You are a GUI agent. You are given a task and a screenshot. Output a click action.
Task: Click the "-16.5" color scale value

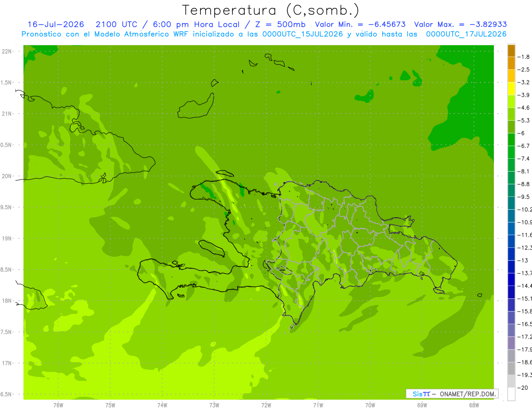coord(524,324)
